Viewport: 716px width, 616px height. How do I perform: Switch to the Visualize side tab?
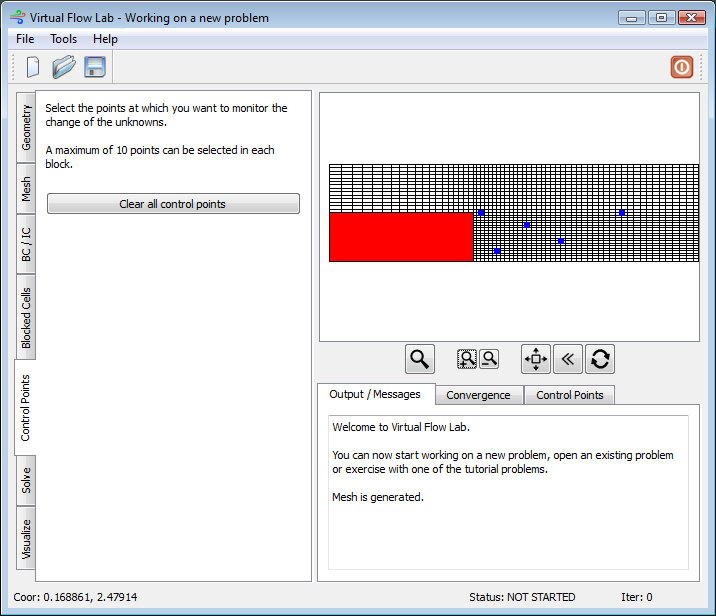click(26, 538)
